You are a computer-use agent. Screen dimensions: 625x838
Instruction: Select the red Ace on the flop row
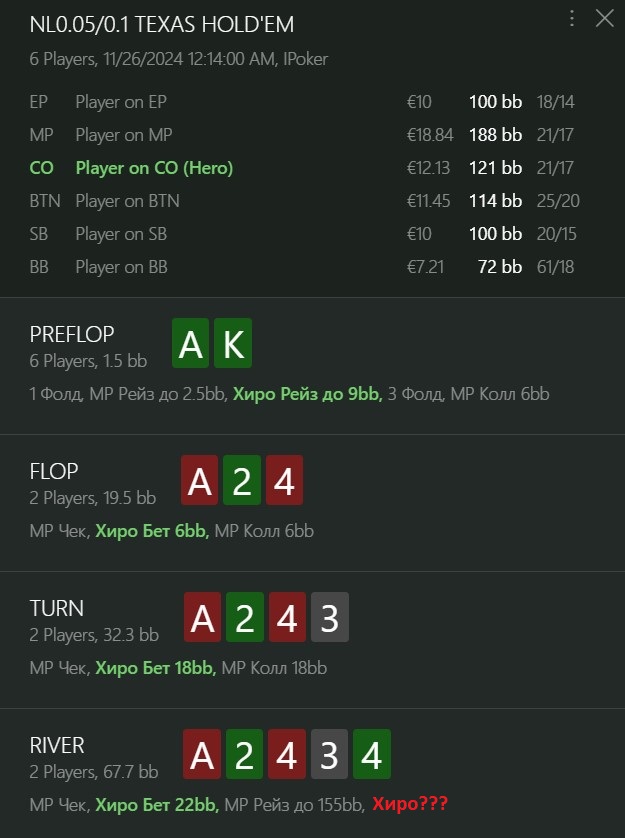point(200,481)
